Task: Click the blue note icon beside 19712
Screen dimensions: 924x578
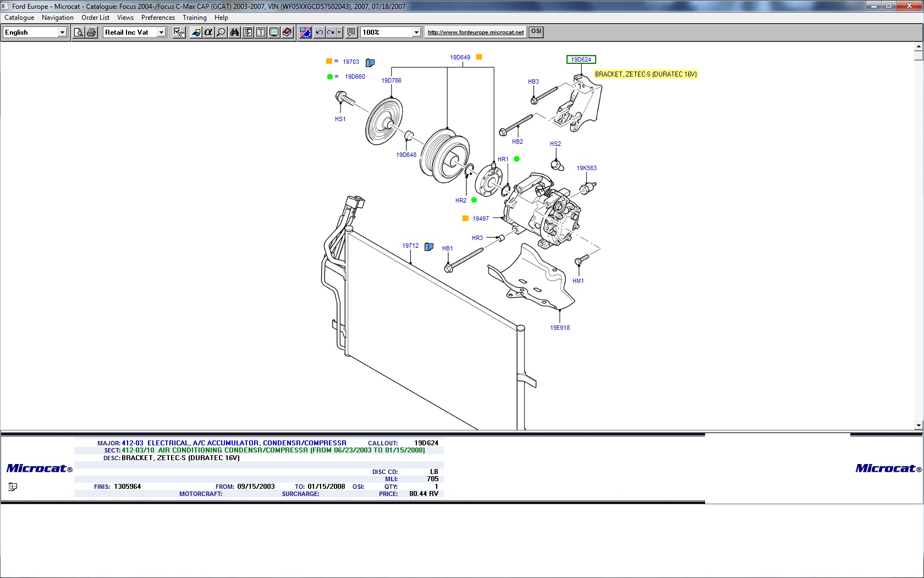Action: tap(429, 247)
